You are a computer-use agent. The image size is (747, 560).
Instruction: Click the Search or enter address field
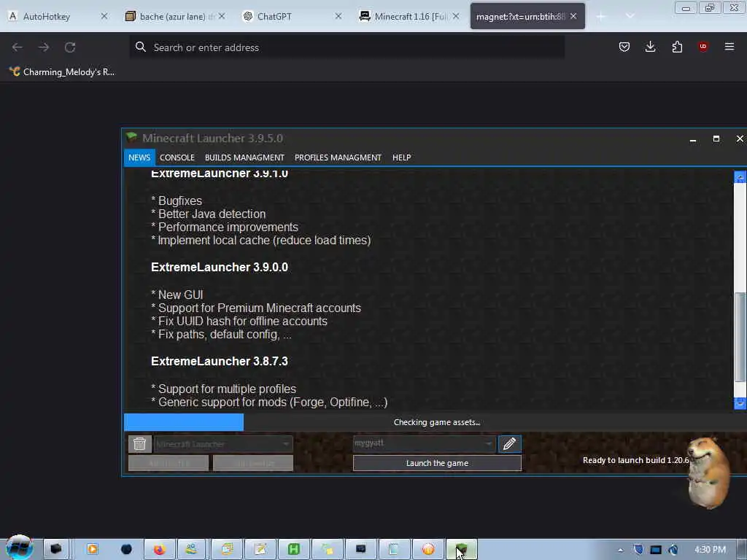click(x=347, y=47)
